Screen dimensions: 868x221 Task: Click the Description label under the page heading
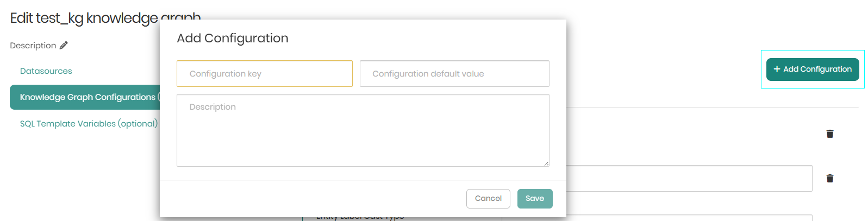[33, 46]
